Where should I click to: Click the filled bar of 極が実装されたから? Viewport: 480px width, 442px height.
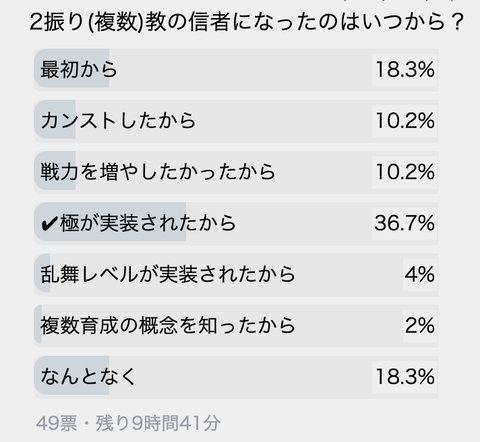click(110, 222)
